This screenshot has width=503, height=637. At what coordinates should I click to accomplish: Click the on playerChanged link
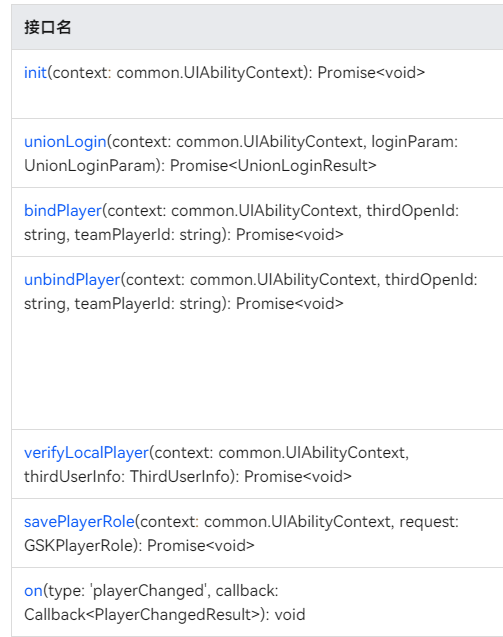[x=33, y=591]
